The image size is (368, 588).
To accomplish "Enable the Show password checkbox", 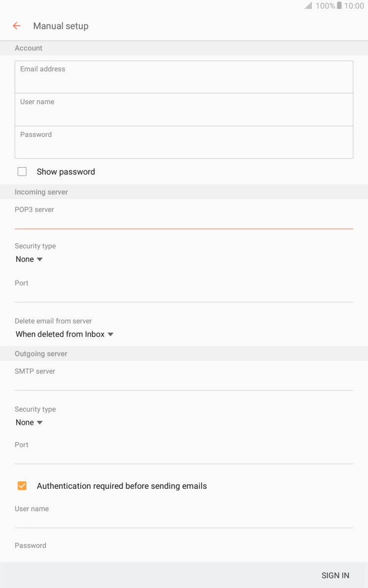I will pyautogui.click(x=22, y=171).
